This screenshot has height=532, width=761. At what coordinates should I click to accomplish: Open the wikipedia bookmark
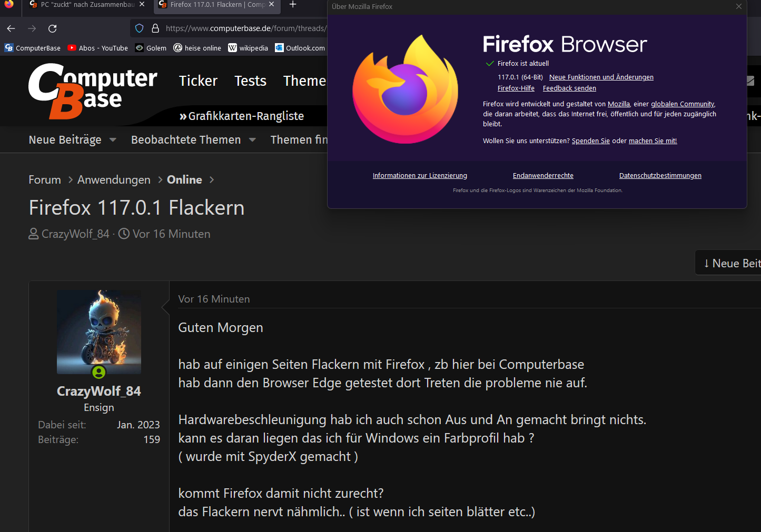[248, 48]
